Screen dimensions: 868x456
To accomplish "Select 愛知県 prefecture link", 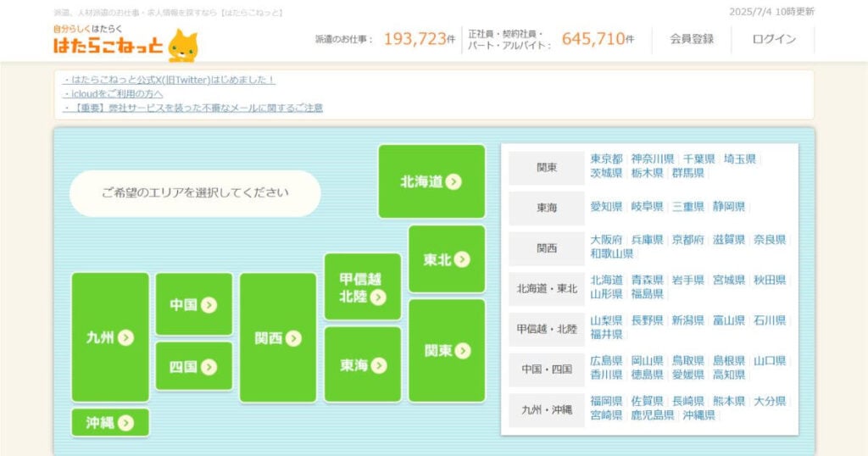I will click(606, 207).
